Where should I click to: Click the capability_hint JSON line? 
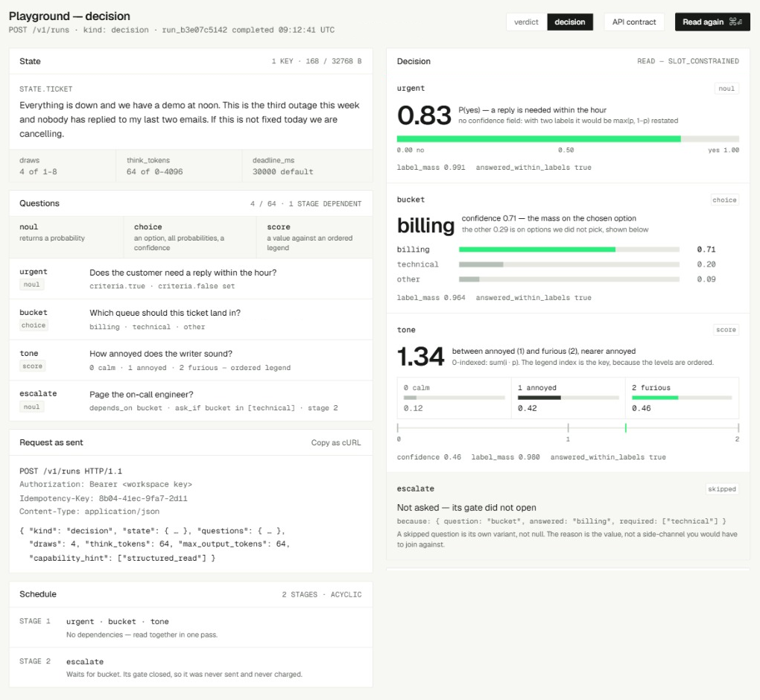tap(122, 558)
